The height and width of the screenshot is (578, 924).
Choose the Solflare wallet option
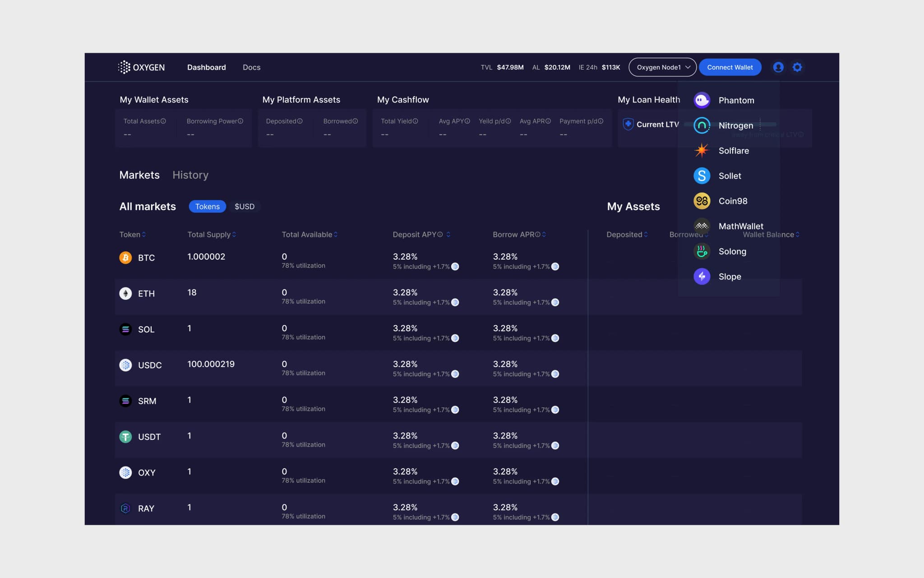point(733,151)
